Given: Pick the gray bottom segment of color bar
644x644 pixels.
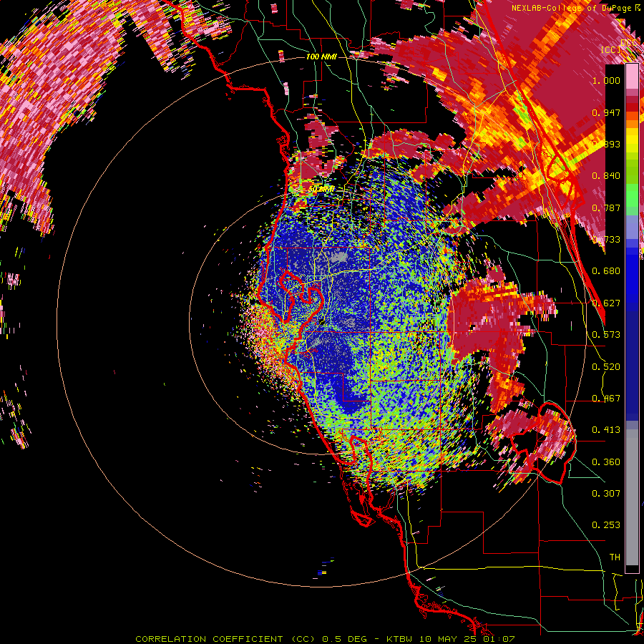Looking at the screenshot, I should (x=632, y=497).
